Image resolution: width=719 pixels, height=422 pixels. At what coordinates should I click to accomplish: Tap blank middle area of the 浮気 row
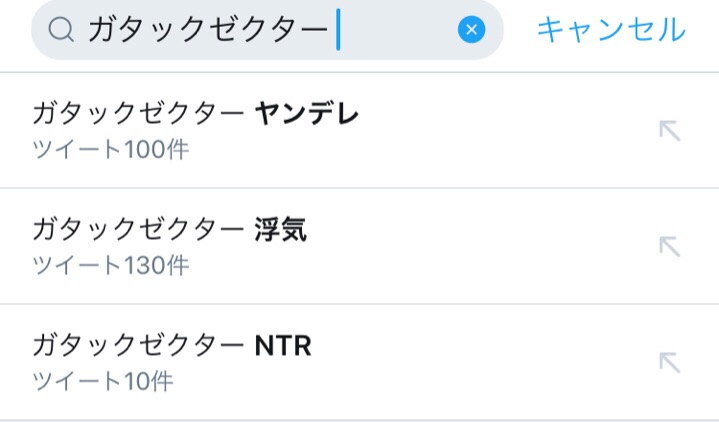[480, 246]
